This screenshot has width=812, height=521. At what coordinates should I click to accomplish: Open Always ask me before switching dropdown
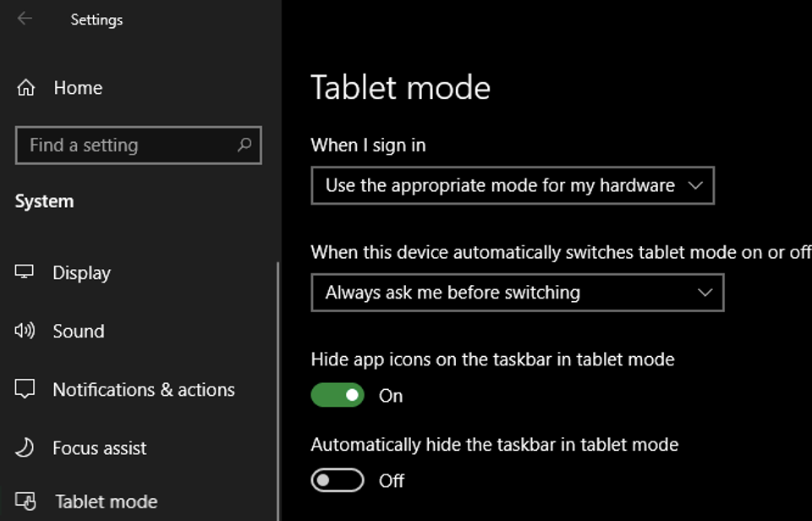pyautogui.click(x=518, y=293)
